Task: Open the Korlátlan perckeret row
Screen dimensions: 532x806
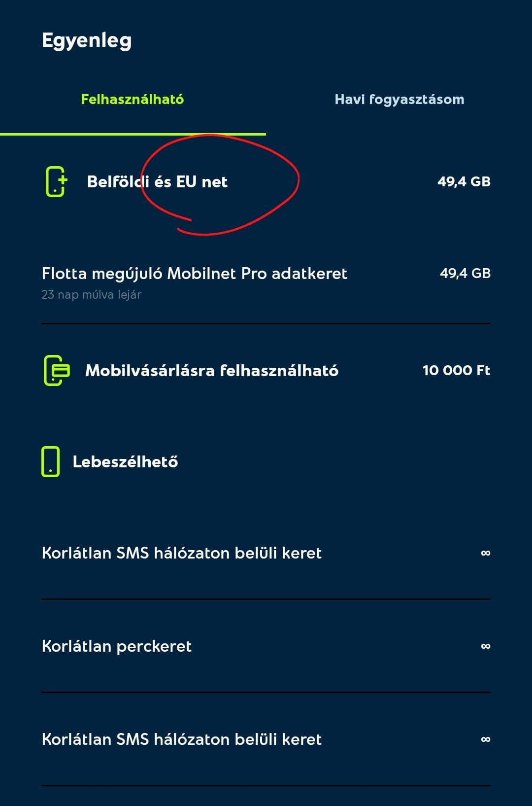Action: click(x=266, y=646)
